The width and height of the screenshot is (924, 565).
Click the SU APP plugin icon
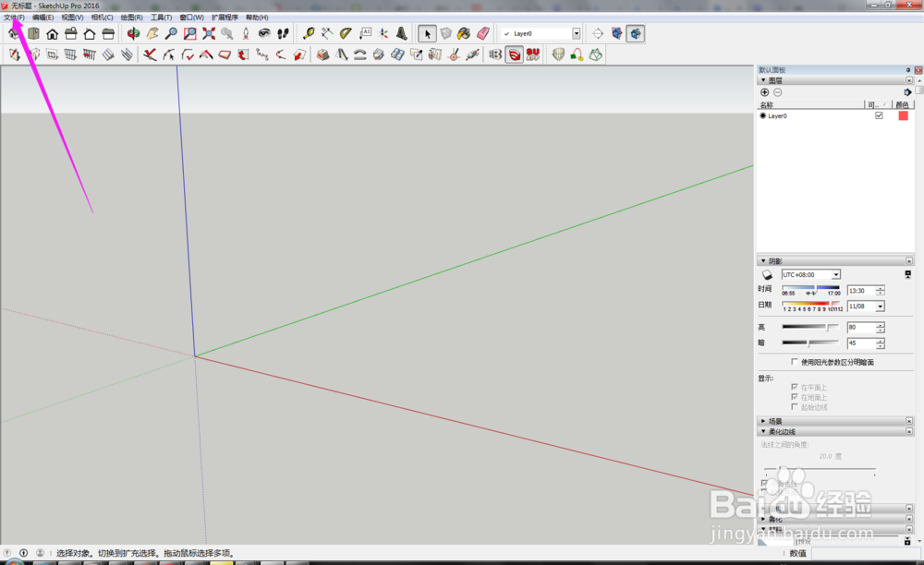point(533,54)
